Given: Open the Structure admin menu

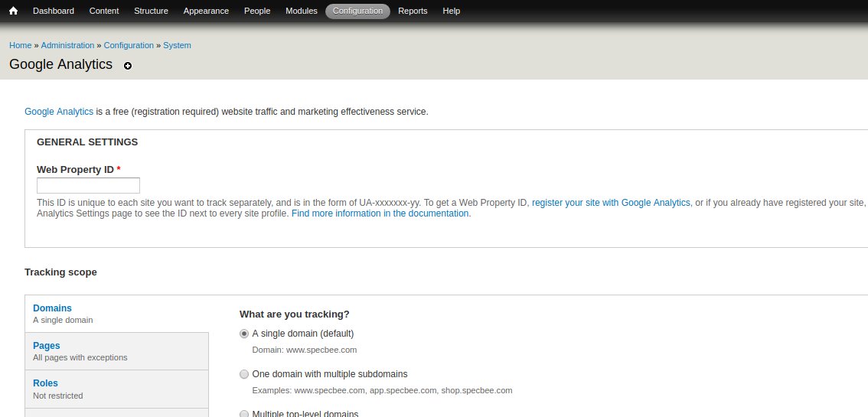Looking at the screenshot, I should click(151, 11).
